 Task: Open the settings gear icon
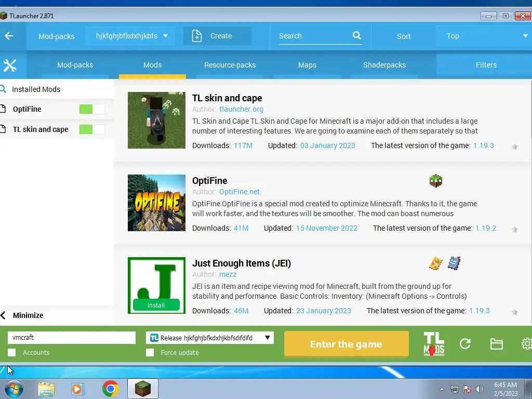[x=527, y=344]
